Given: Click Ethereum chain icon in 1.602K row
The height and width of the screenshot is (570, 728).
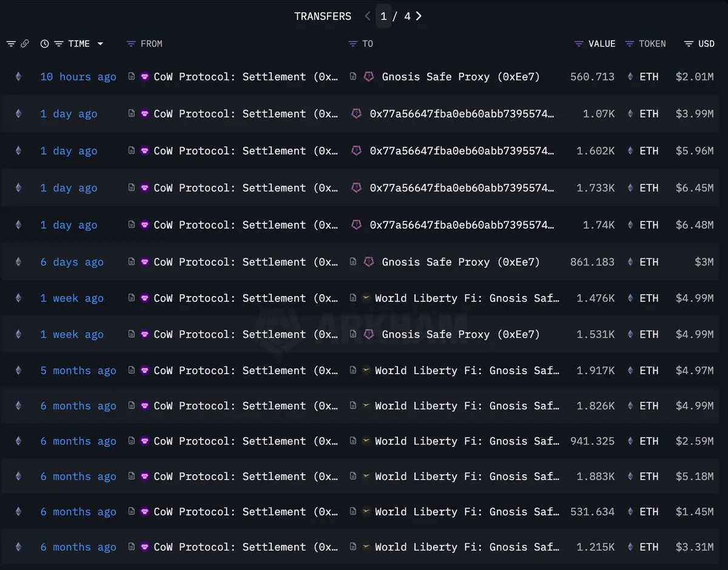Looking at the screenshot, I should (18, 150).
